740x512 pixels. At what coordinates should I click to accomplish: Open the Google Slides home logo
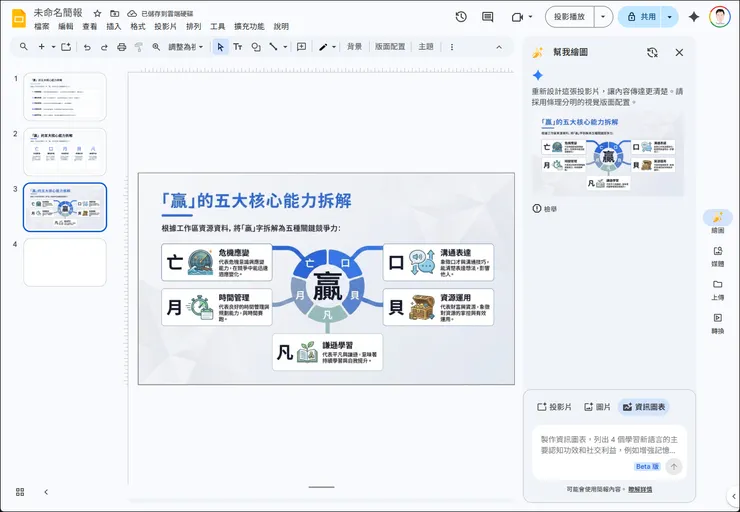click(x=19, y=18)
